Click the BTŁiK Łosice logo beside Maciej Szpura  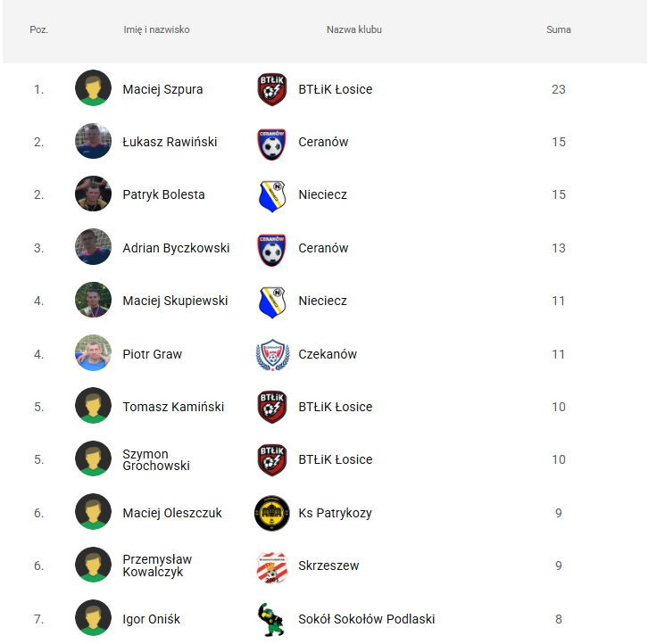click(x=272, y=89)
